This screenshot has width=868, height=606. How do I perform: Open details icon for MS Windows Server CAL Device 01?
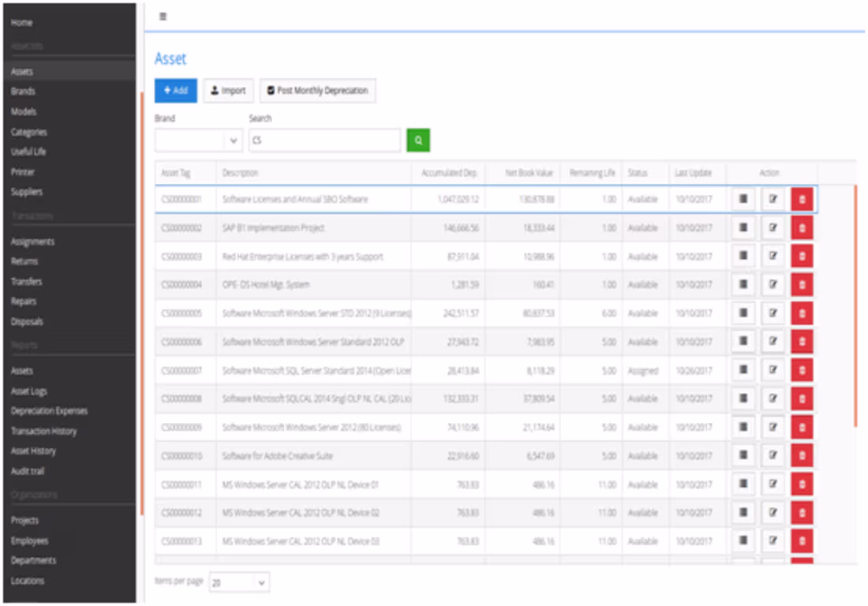tap(743, 484)
